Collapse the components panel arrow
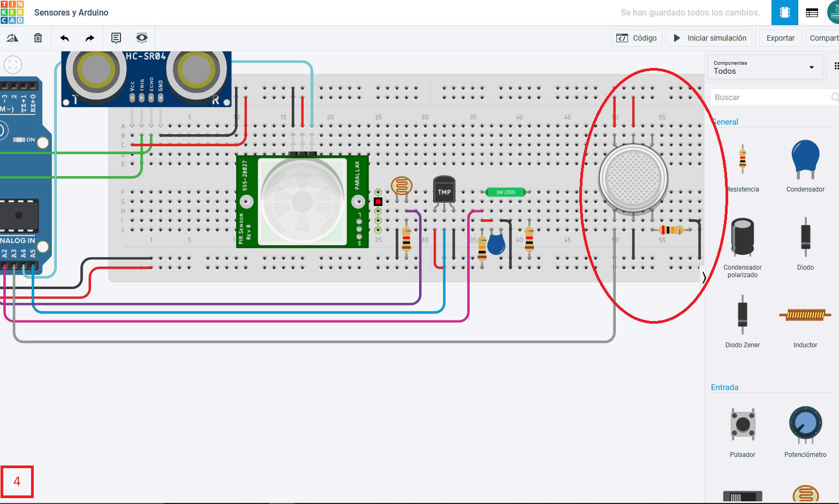The height and width of the screenshot is (504, 839). (x=704, y=277)
